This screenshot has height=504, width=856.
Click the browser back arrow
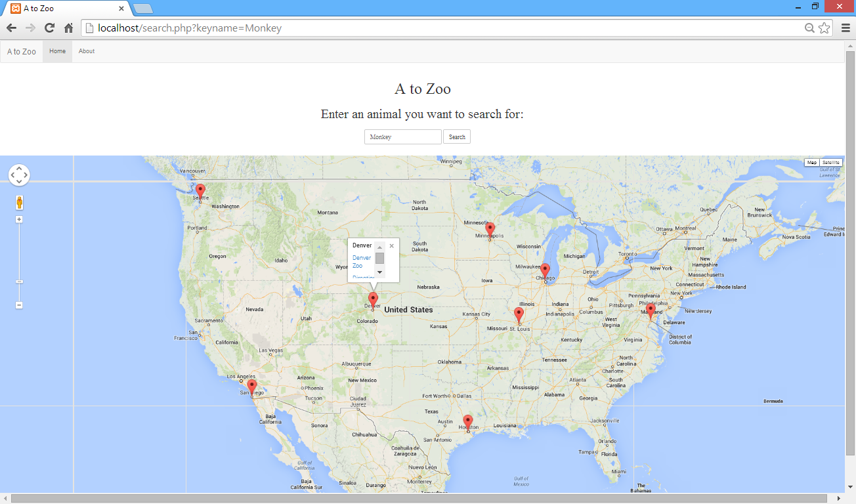11,28
